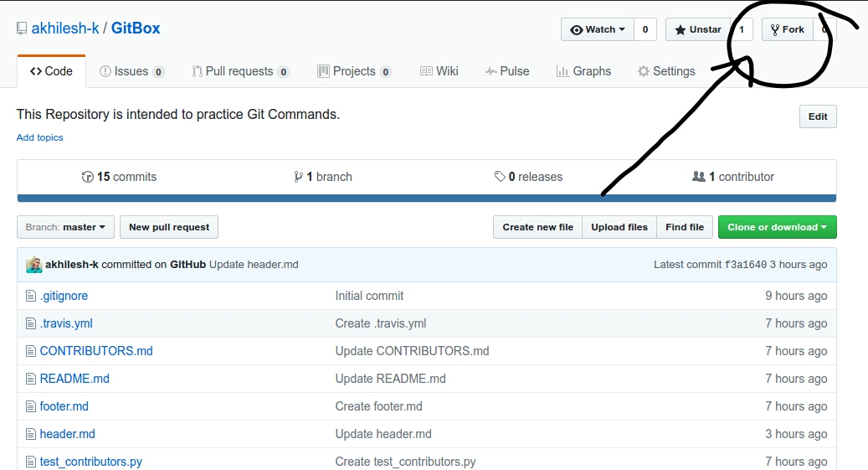Viewport: 868px width, 470px height.
Task: Open the test_contributors.py file
Action: point(90,462)
